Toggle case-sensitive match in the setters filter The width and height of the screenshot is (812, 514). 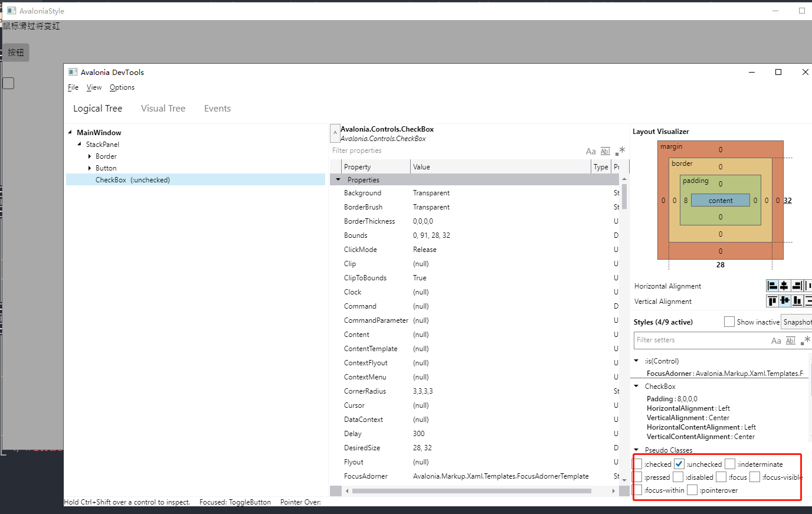click(776, 341)
